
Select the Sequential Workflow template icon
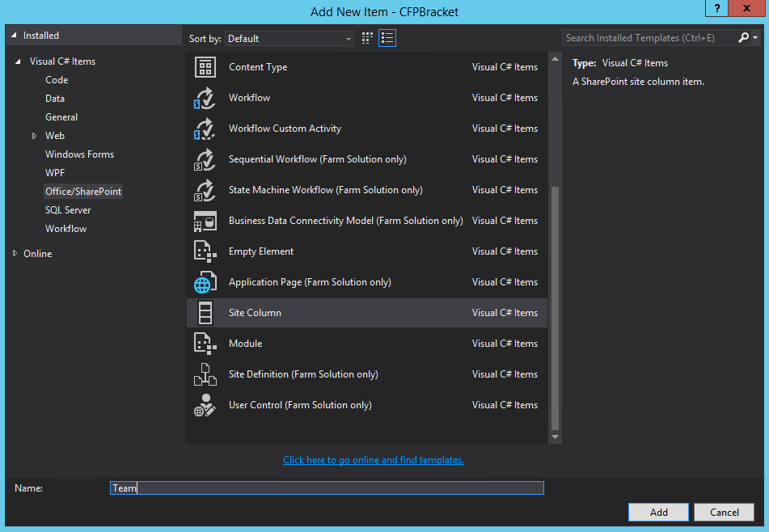tap(205, 159)
